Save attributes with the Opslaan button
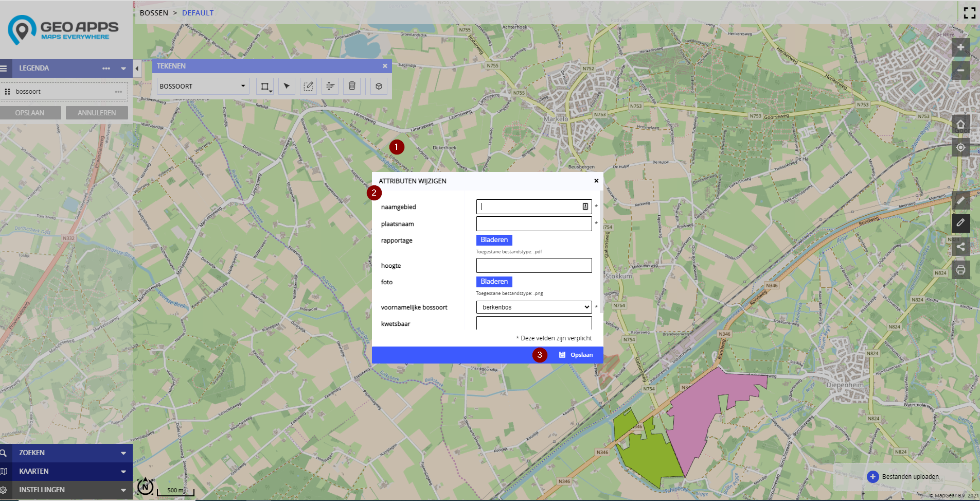The image size is (980, 501). (x=576, y=355)
